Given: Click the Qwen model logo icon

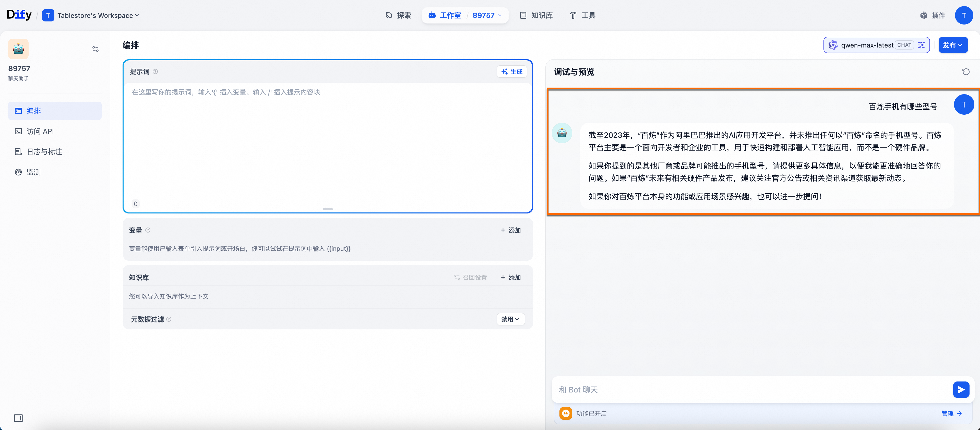Looking at the screenshot, I should coord(833,45).
